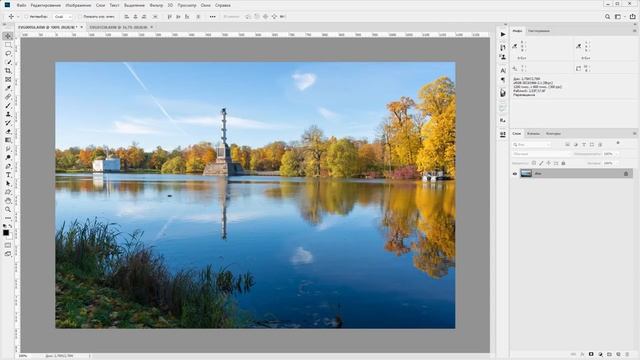Open the fill slider dropdown arrow
Viewport: 640px width, 360px height.
(x=617, y=163)
